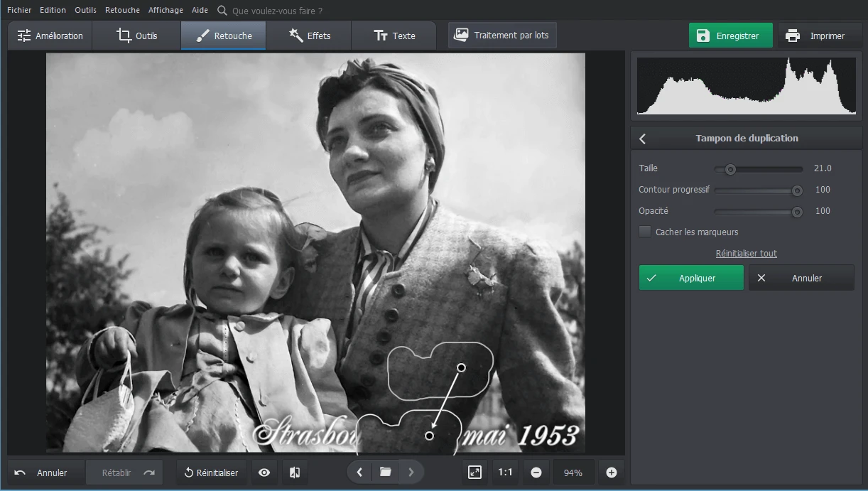868x491 pixels.
Task: Switch to the Amélioration tab
Action: (50, 36)
